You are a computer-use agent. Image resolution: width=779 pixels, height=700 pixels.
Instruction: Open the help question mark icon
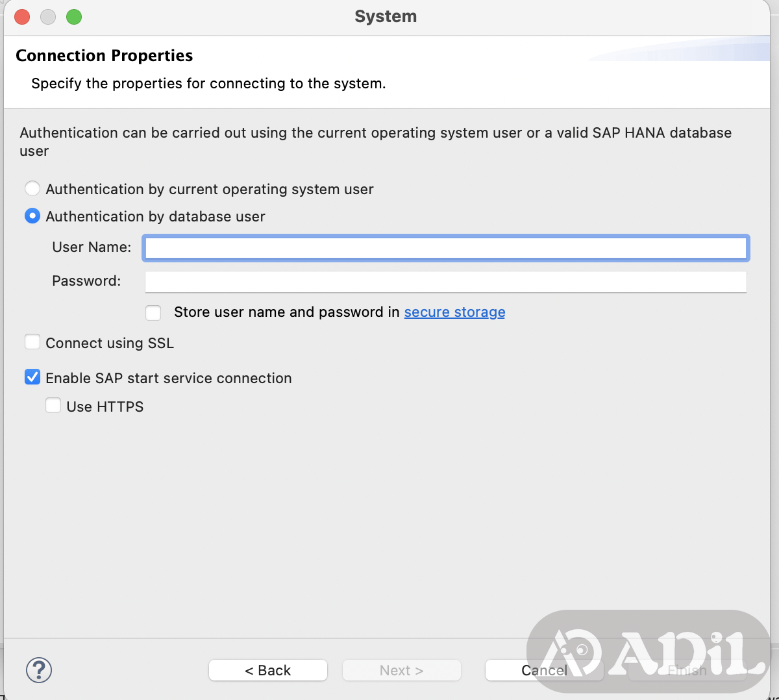[x=39, y=670]
